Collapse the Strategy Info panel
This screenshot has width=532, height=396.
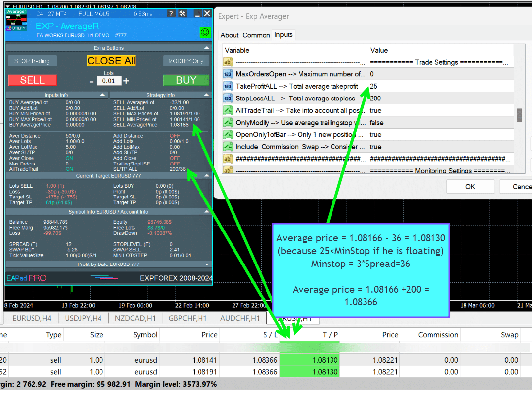click(207, 95)
